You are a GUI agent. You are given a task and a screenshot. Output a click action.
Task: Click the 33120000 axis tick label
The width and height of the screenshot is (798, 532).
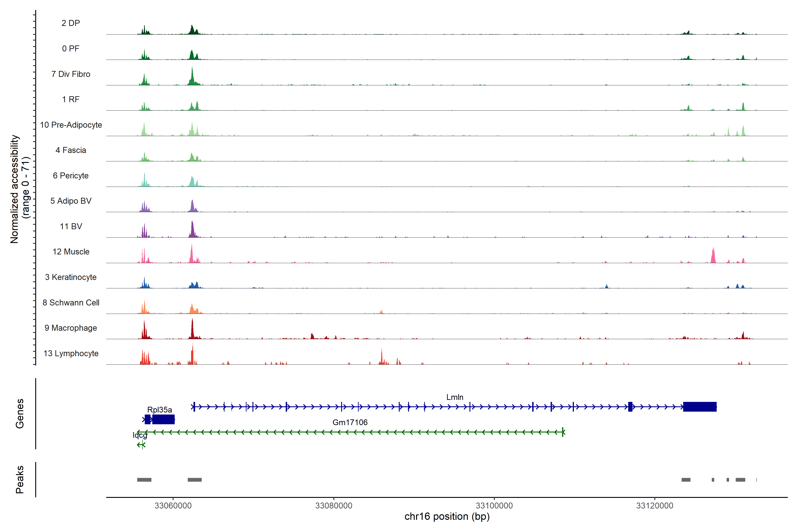point(655,506)
